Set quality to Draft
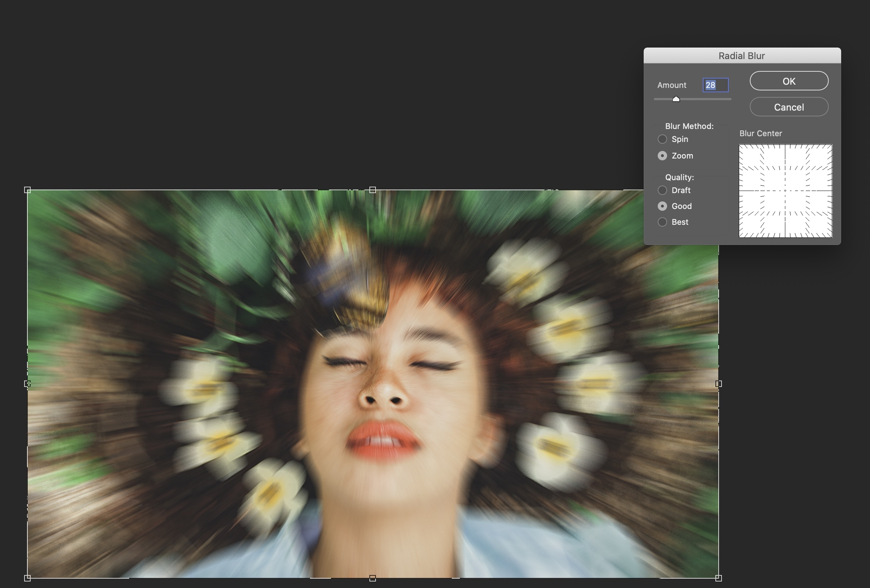 [662, 190]
